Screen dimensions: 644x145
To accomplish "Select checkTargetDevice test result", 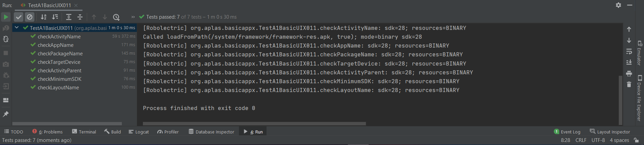I will pyautogui.click(x=59, y=62).
